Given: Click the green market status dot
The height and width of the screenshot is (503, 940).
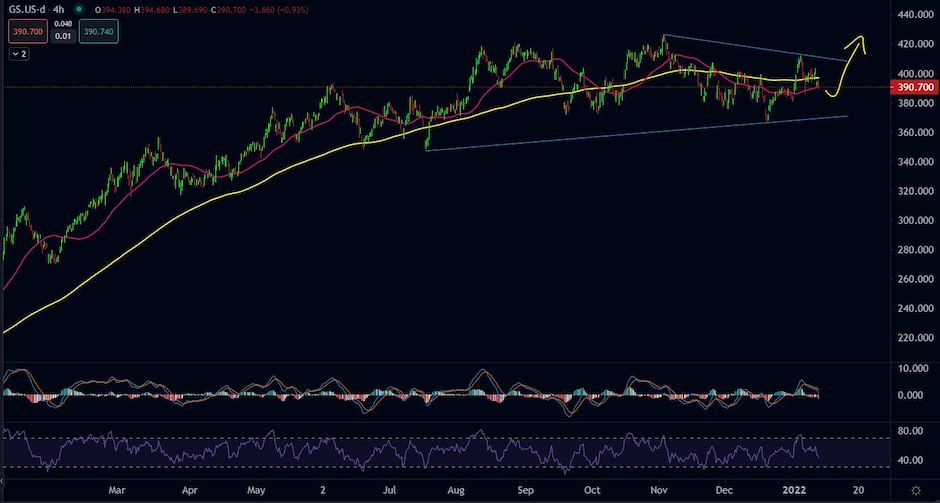Looking at the screenshot, I should coord(79,10).
